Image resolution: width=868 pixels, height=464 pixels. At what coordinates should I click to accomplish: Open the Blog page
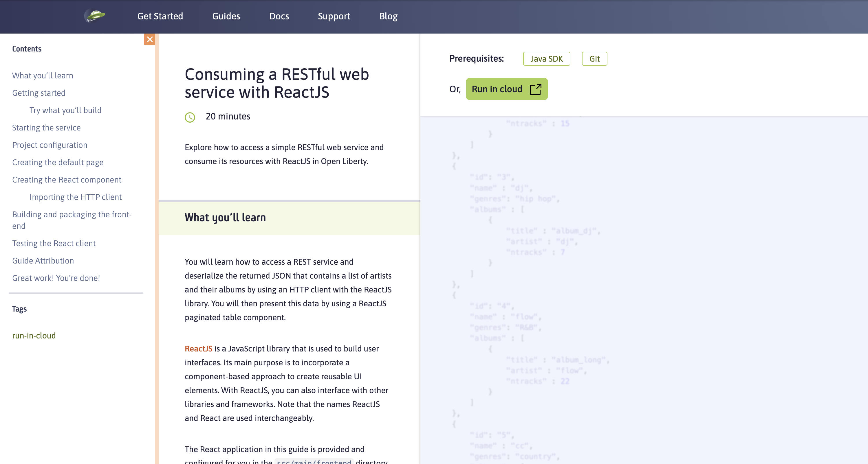388,16
